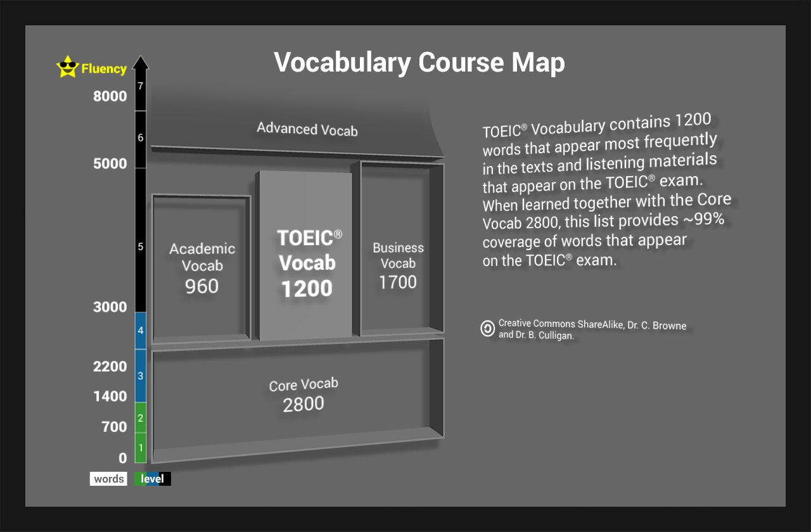Open the Business Vocab 1700 block
This screenshot has height=532, width=811.
coord(402,248)
